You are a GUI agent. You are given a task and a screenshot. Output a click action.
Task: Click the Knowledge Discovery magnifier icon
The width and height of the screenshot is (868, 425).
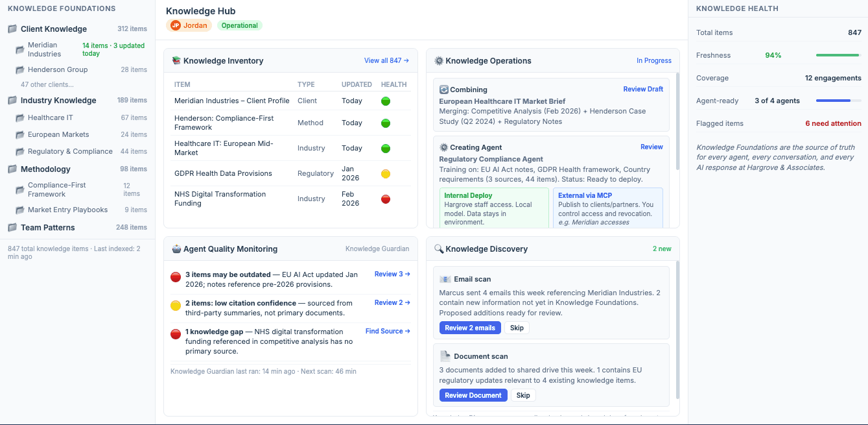pyautogui.click(x=439, y=249)
